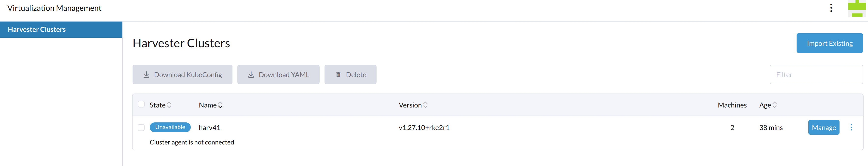868x166 pixels.
Task: Click the Virtualization Management header title
Action: pyautogui.click(x=54, y=8)
